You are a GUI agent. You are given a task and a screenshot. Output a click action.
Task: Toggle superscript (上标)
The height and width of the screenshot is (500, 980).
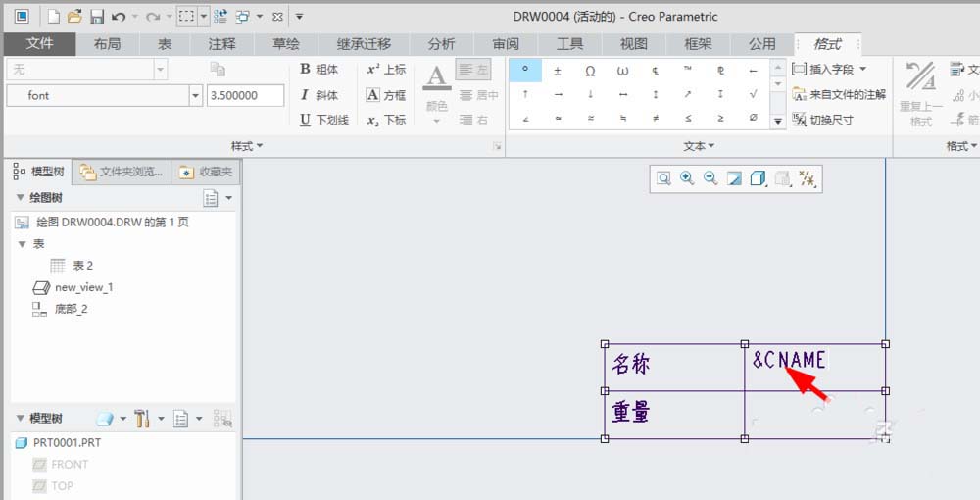(386, 69)
